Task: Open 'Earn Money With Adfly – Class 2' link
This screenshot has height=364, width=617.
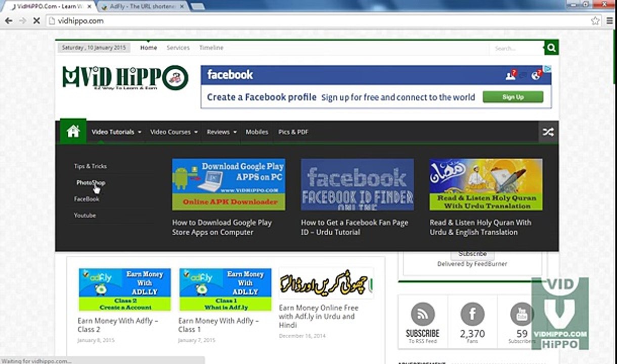Action: pos(118,325)
